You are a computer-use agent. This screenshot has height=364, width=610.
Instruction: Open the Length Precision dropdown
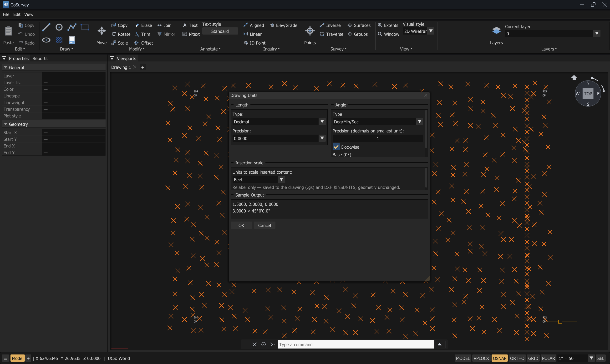click(x=279, y=138)
